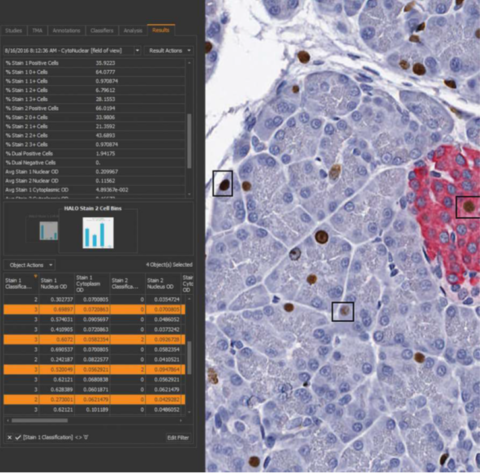Open the Result Actions dropdown
Image resolution: width=480 pixels, height=473 pixels.
[169, 51]
